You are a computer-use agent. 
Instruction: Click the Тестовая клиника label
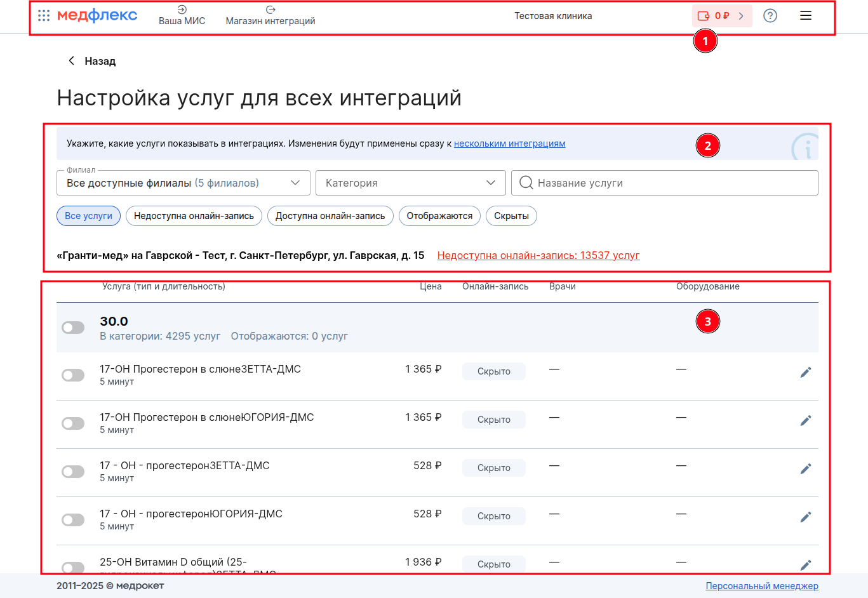pyautogui.click(x=553, y=16)
